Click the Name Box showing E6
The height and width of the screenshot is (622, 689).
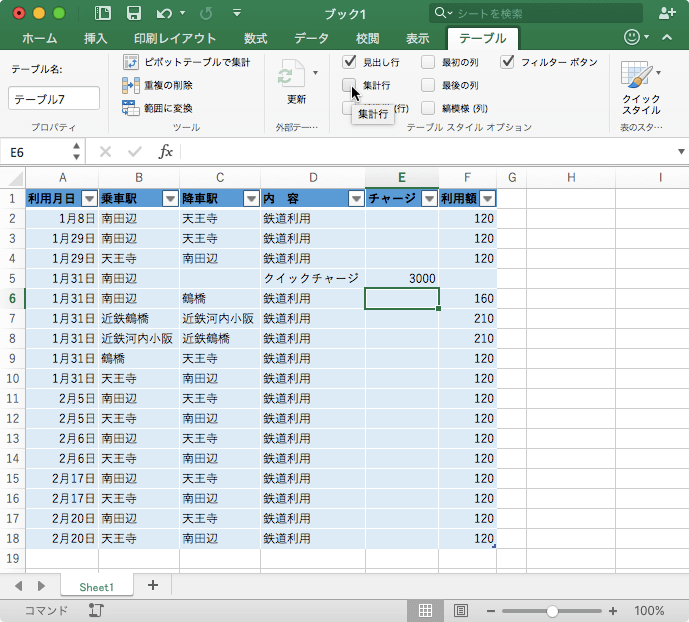coord(37,152)
